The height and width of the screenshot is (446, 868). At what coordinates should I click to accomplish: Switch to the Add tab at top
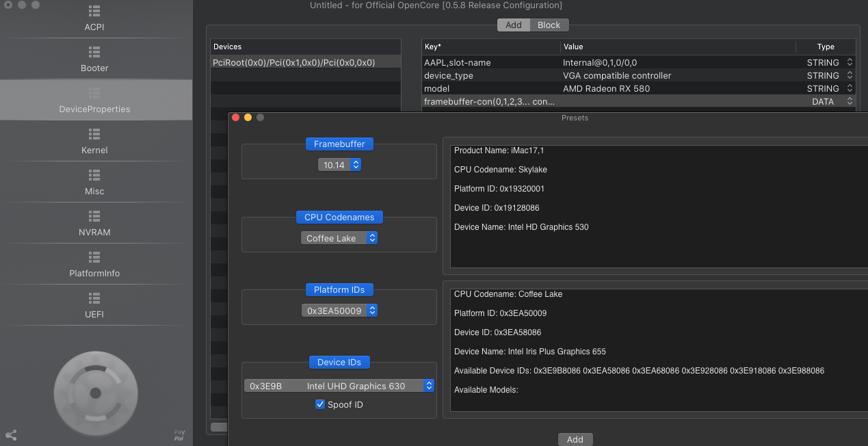[x=513, y=25]
